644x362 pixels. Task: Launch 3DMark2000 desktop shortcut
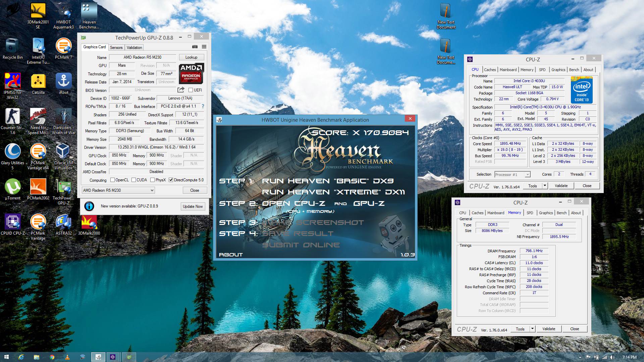(x=89, y=225)
